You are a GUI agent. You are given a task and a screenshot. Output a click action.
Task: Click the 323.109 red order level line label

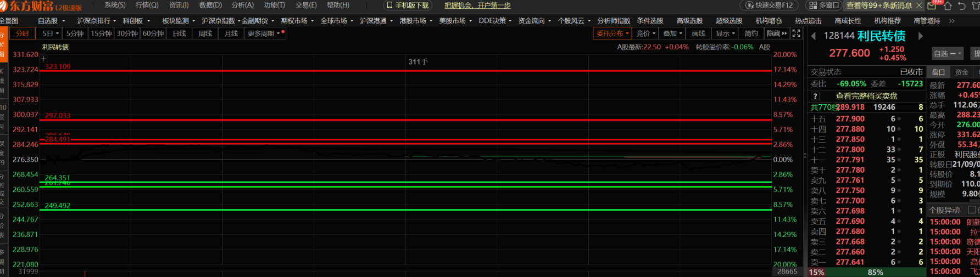58,67
